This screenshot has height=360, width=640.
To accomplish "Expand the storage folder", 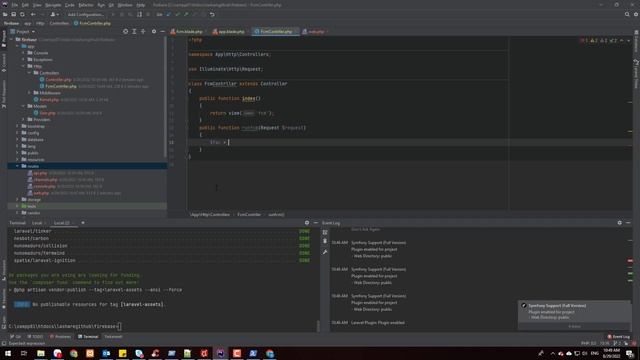I will click(18, 200).
